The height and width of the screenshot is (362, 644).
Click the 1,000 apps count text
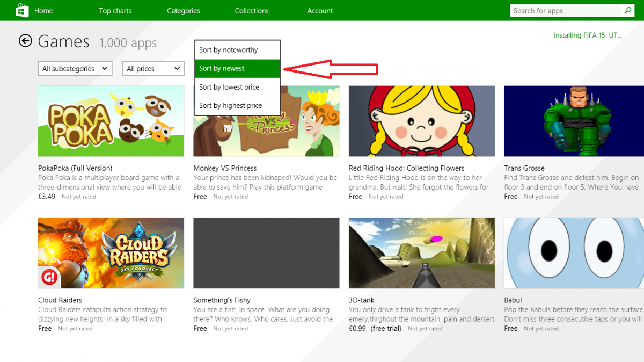pyautogui.click(x=128, y=43)
